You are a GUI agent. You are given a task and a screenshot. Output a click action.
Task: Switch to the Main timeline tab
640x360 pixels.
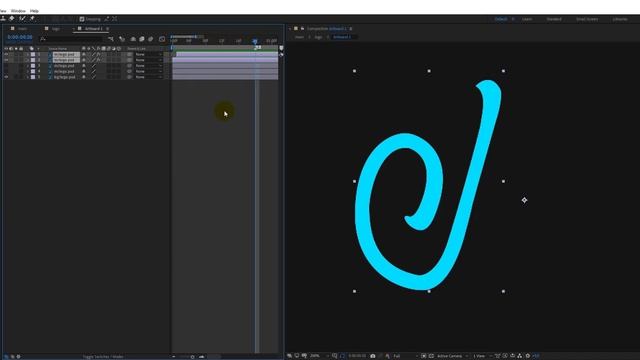pyautogui.click(x=22, y=29)
